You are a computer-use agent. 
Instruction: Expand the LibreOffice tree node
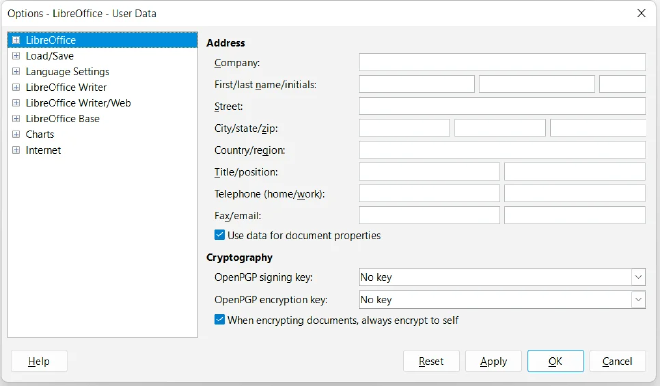pos(16,40)
